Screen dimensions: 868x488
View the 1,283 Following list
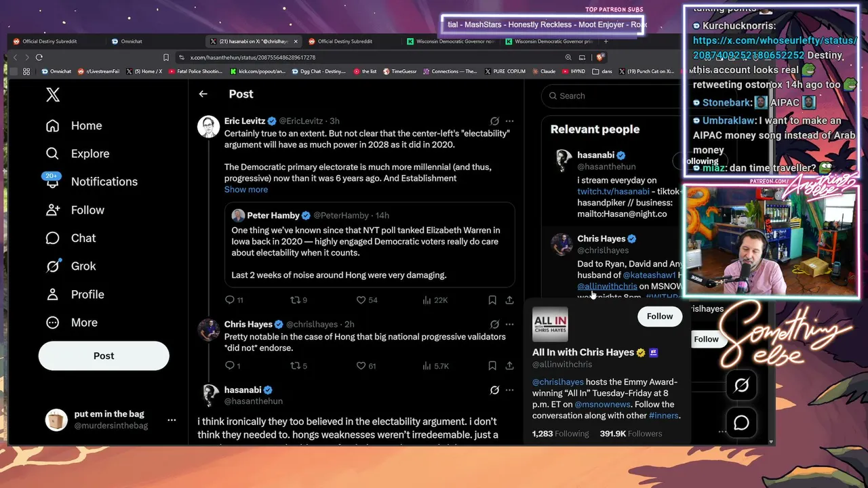(561, 434)
